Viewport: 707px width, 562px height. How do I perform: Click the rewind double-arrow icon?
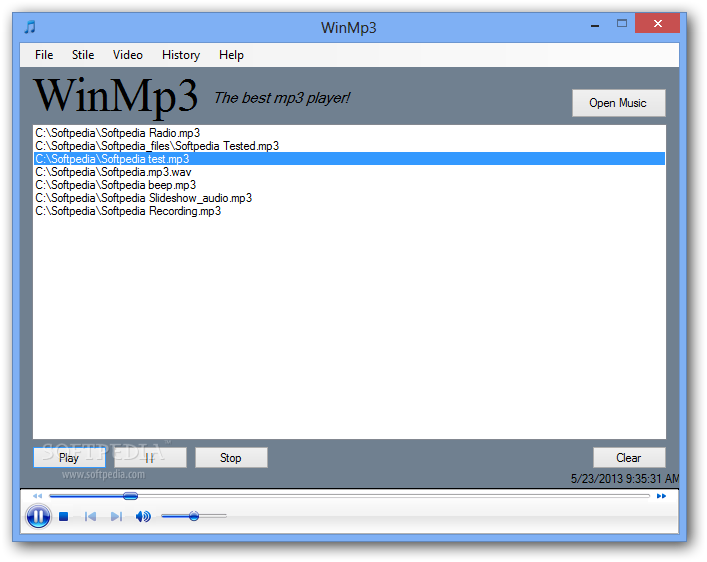(x=37, y=496)
